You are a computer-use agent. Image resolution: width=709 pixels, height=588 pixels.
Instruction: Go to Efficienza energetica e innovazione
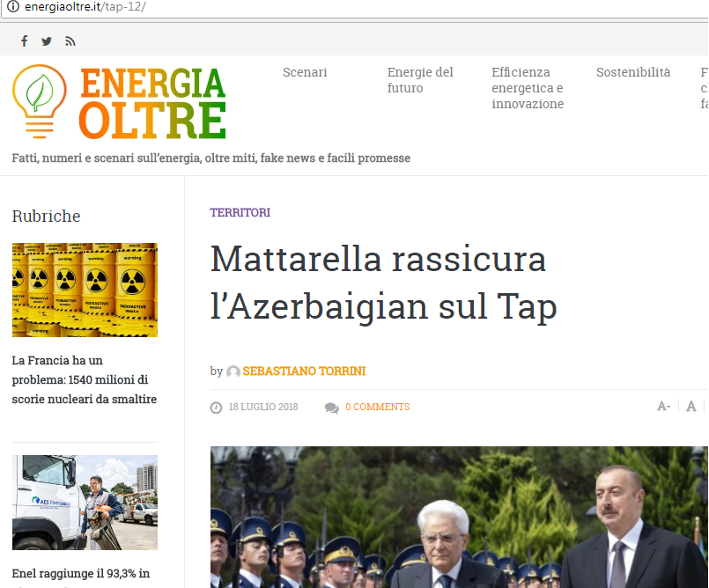[x=527, y=88]
